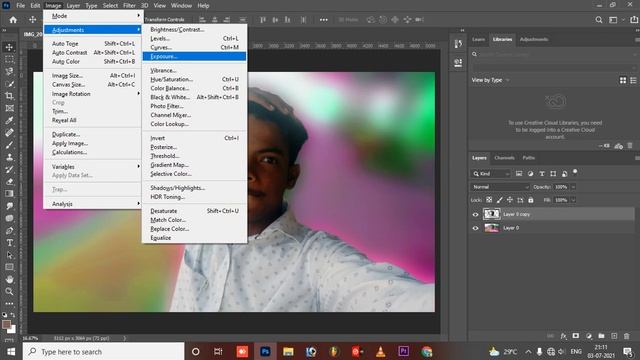640x360 pixels.
Task: Expand the Image Rotation submenu
Action: (x=93, y=93)
